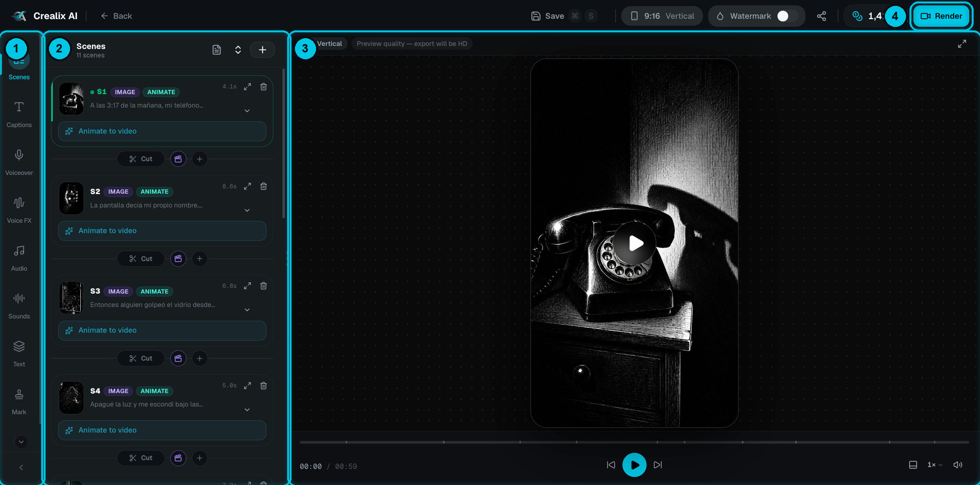Animate scene S2 to video
Viewport: 980px width, 485px height.
162,231
